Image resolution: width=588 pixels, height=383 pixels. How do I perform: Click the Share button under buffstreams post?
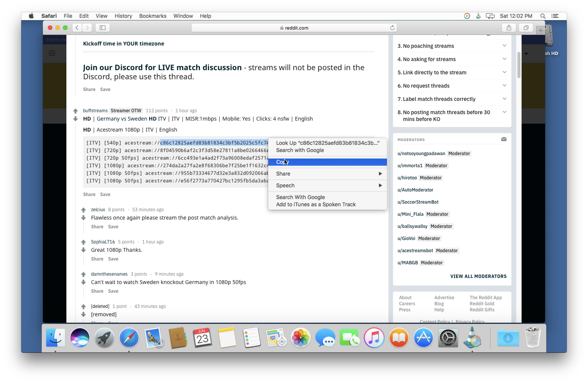(89, 194)
